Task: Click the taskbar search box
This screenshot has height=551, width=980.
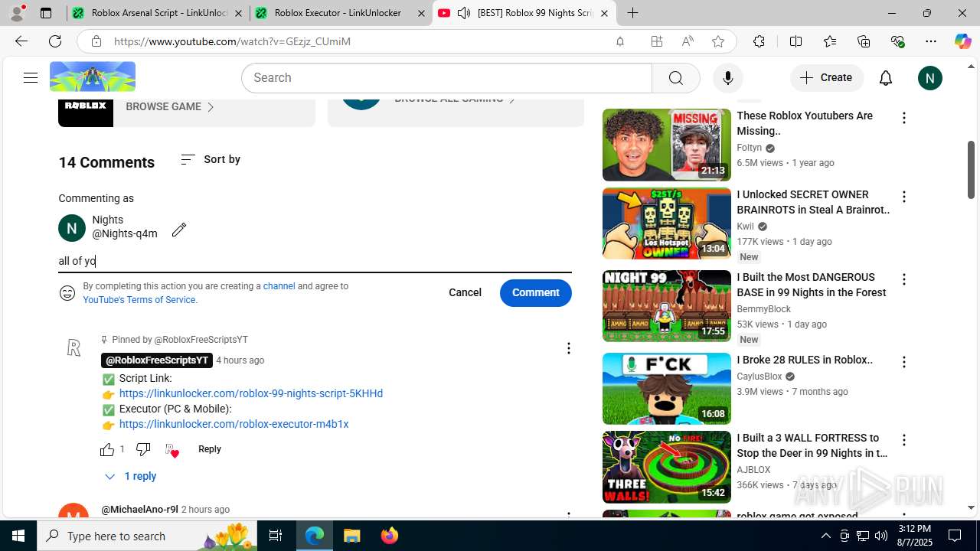Action: (x=148, y=536)
